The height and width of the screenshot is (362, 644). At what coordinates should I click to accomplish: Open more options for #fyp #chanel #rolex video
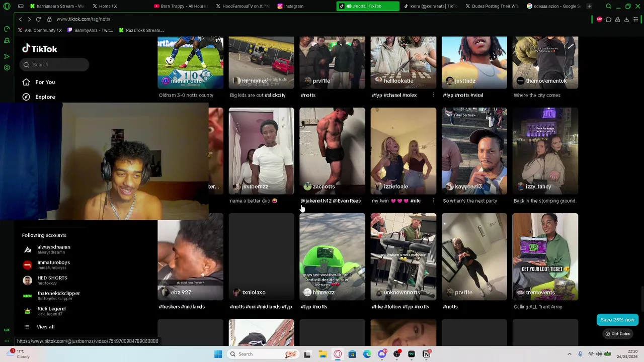433,95
